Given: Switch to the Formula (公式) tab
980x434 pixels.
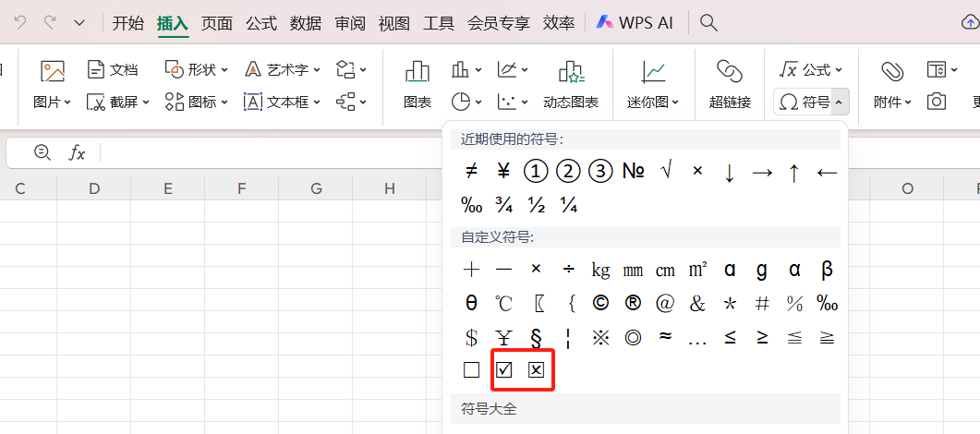Looking at the screenshot, I should 261,23.
